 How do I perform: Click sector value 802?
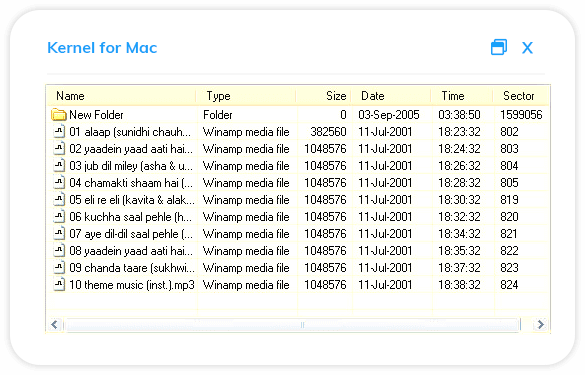tap(509, 132)
